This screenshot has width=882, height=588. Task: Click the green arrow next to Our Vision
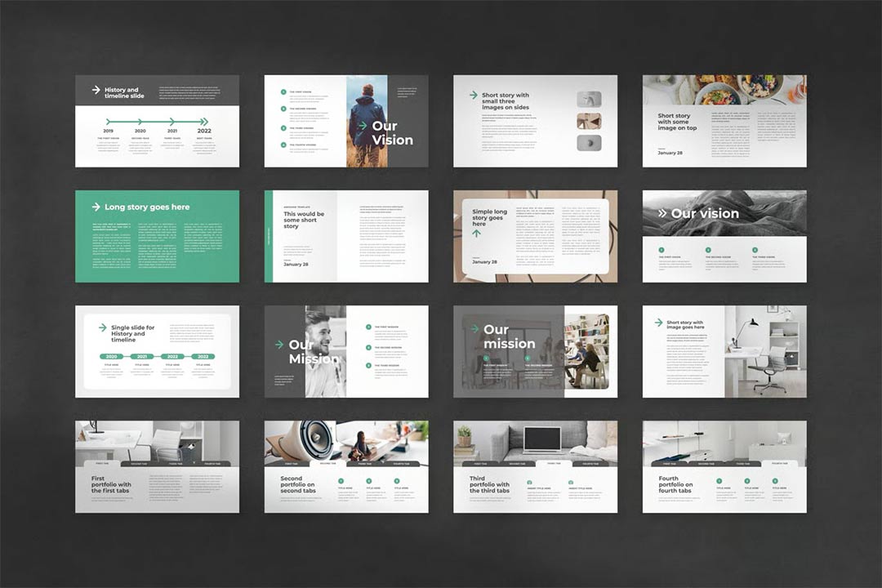coord(361,126)
